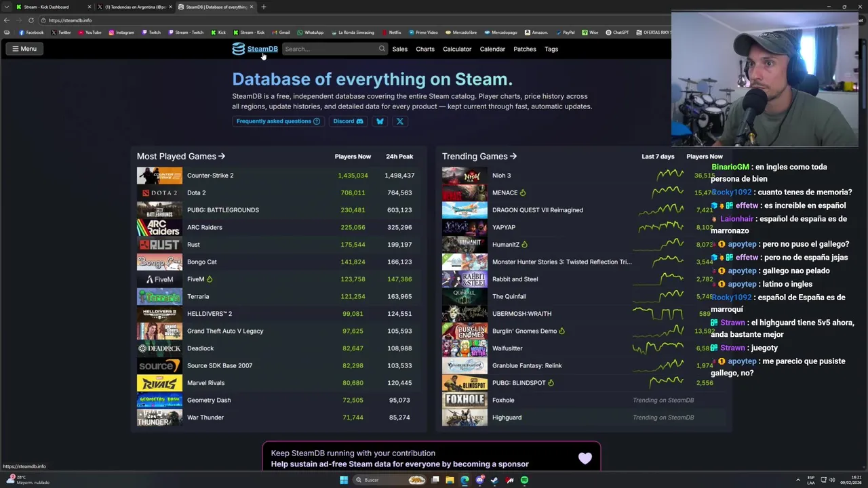This screenshot has height=488, width=868.
Task: Click the X social icon button
Action: pos(400,121)
